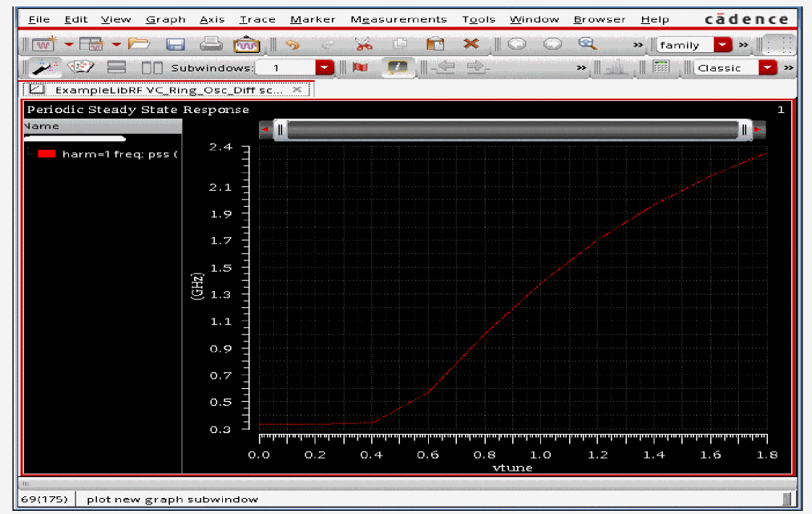Open the Measurements menu
Screen dimensions: 812x514
(398, 19)
